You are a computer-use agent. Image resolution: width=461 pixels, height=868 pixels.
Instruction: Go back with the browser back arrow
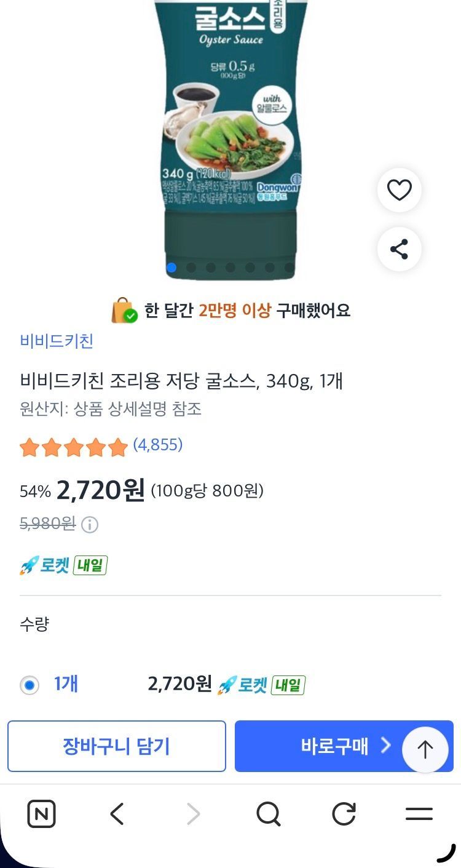coord(117,814)
